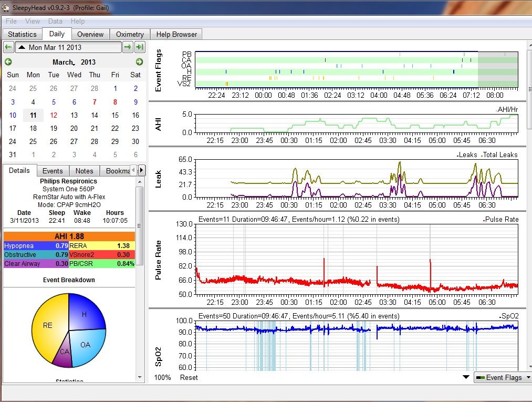Viewport: 532px width, 402px height.
Task: Open the Data menu
Action: point(55,21)
